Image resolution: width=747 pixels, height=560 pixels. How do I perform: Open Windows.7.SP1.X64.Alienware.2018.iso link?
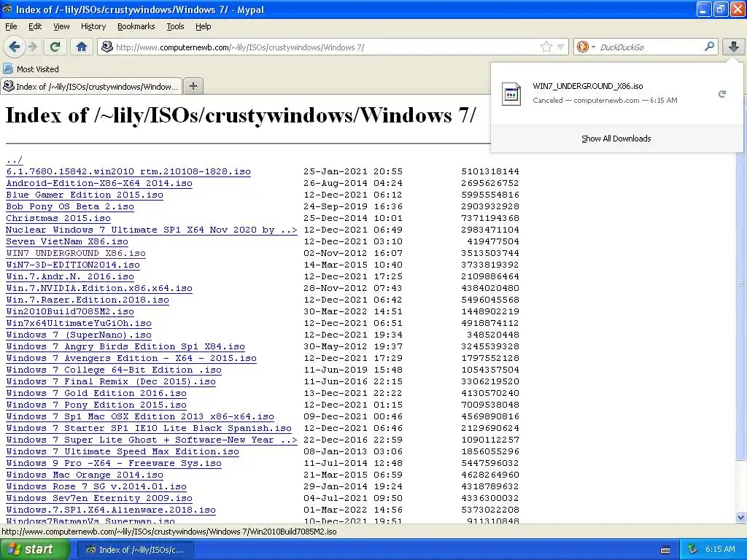pyautogui.click(x=111, y=510)
